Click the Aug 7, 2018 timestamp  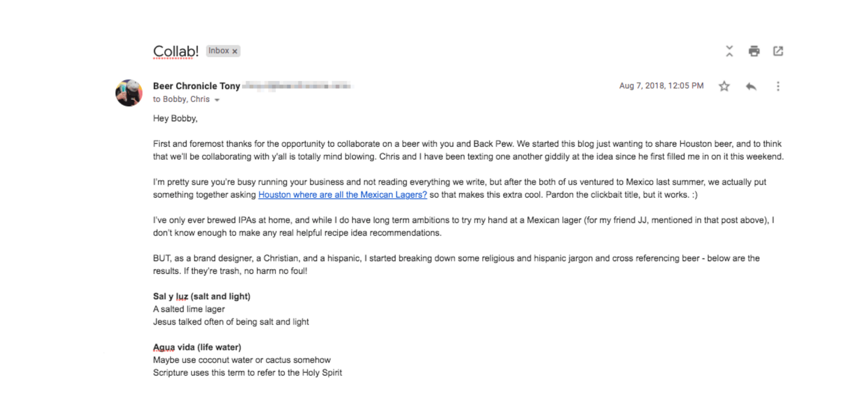(661, 86)
